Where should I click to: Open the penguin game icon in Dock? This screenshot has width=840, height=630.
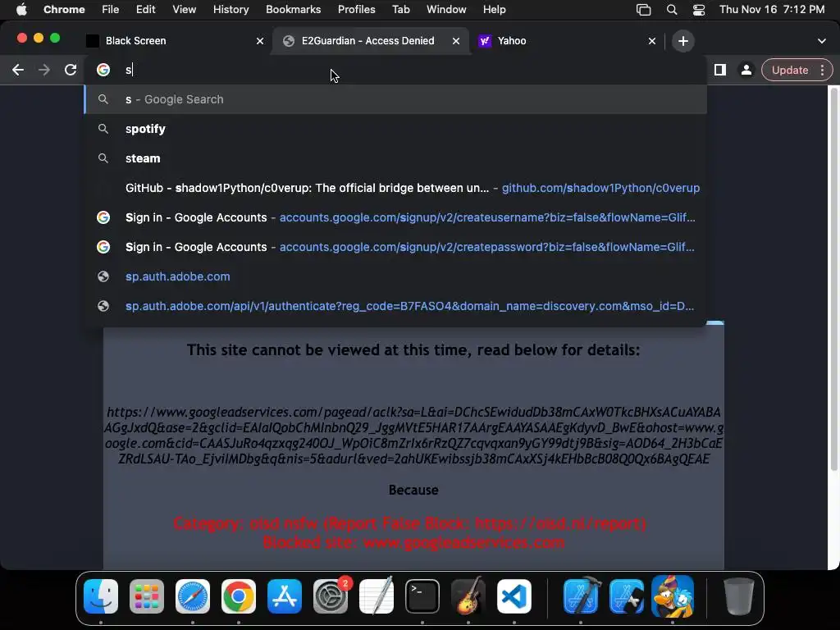point(673,596)
